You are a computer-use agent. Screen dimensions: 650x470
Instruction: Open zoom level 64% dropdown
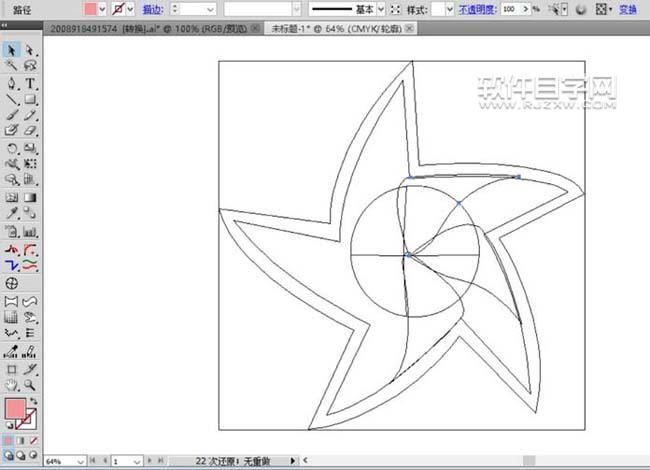point(80,461)
